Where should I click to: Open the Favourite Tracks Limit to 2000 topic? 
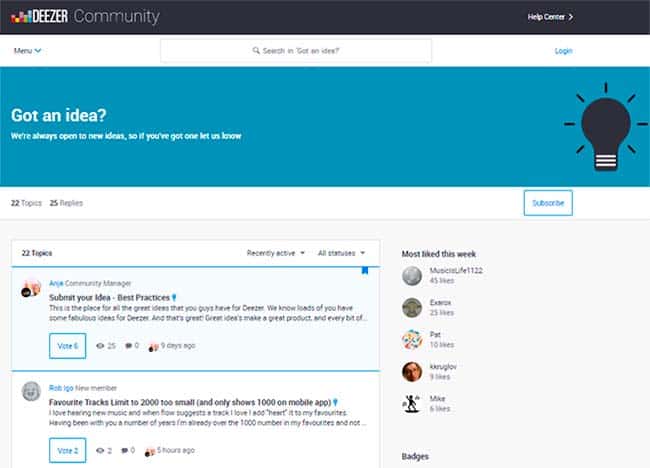[190, 402]
